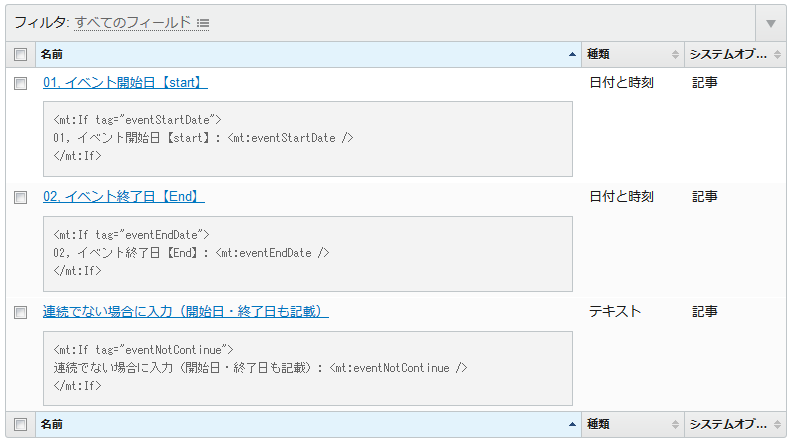
Task: Click top 種類 column sort arrows icon
Action: click(675, 55)
